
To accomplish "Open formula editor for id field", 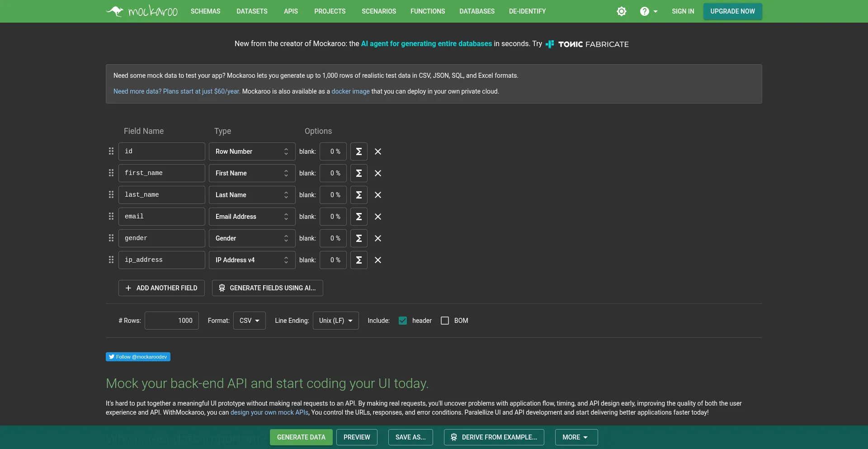I will [359, 151].
